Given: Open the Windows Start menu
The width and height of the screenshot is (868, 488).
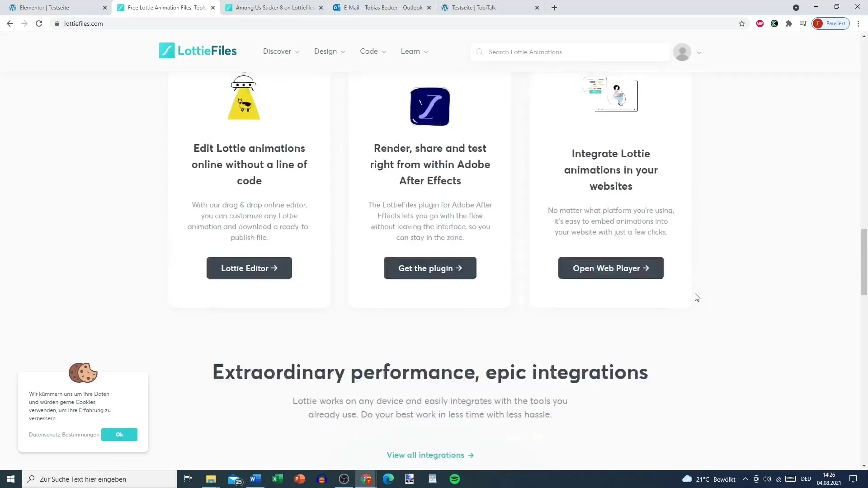Looking at the screenshot, I should [x=11, y=479].
